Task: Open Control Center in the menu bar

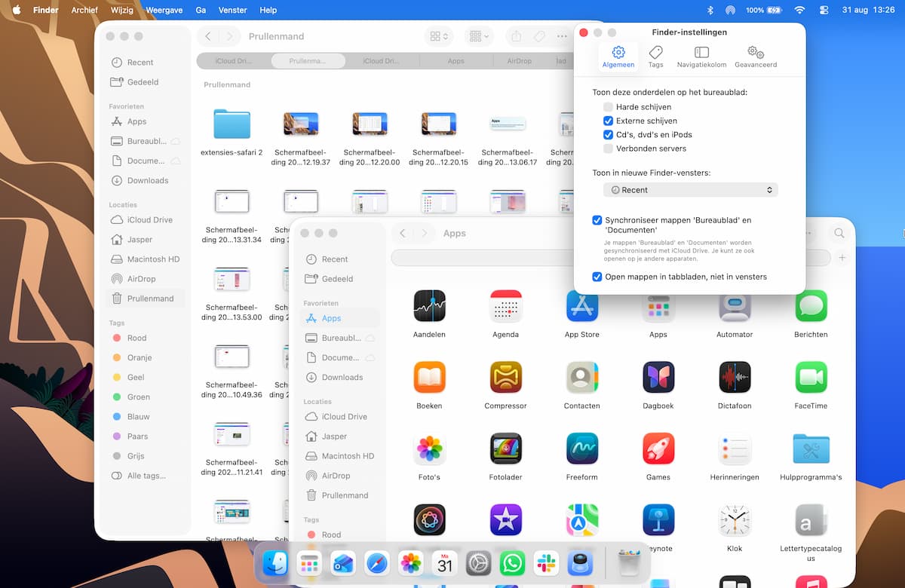Action: coord(824,11)
